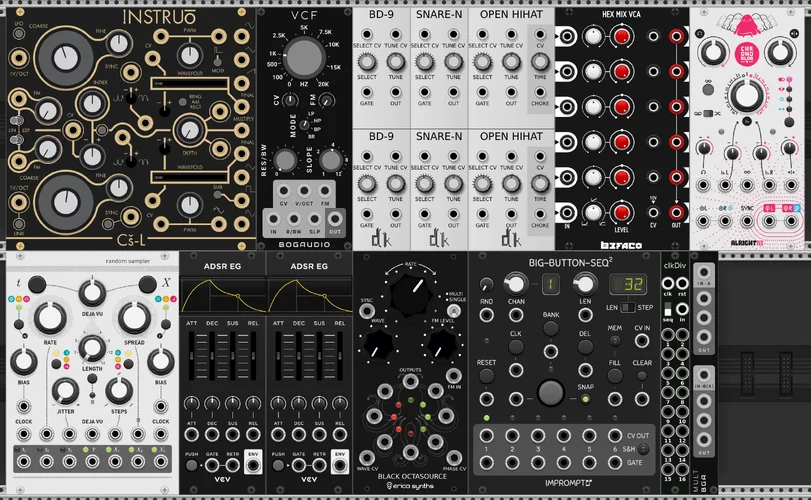Toggle the SNAP button on Big-Button-Seq2
Image resolution: width=811 pixels, height=500 pixels.
(585, 399)
